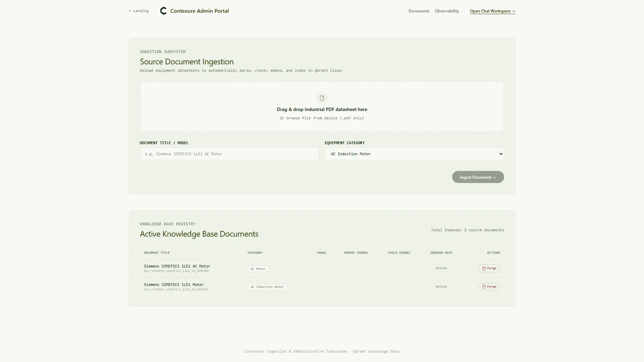644x362 pixels.
Task: Purge the Siemens SIMOTICS 1LE1 Motor document
Action: 489,287
